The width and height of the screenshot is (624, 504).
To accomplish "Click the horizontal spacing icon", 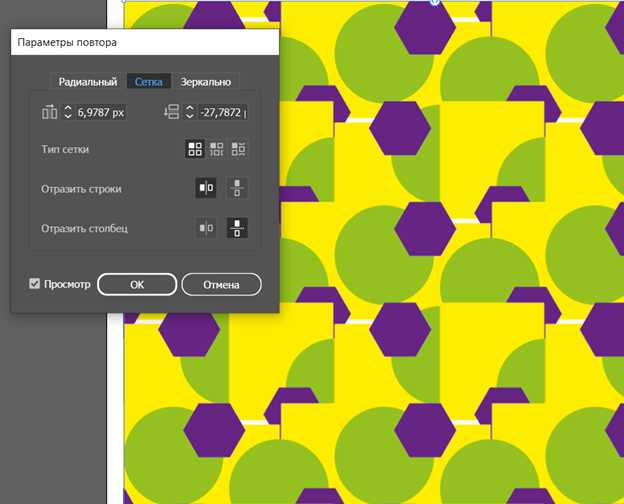I will (x=50, y=112).
